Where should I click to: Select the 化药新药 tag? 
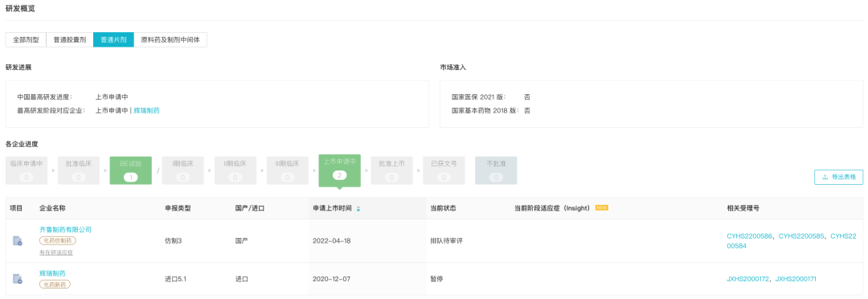pyautogui.click(x=55, y=284)
